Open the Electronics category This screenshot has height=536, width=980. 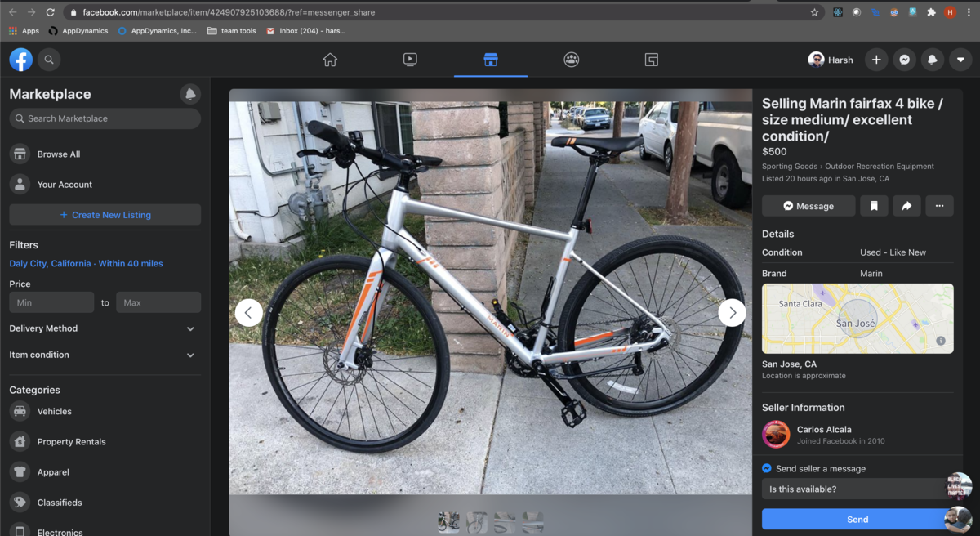pos(105,529)
